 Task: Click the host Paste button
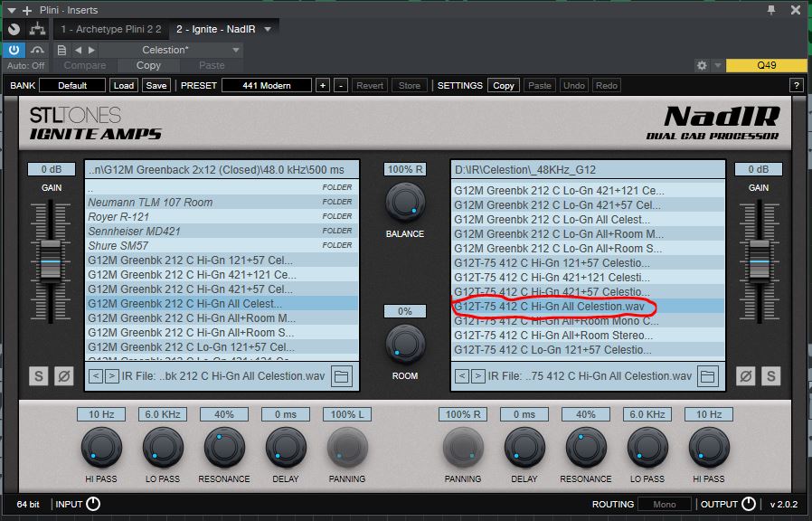point(212,66)
